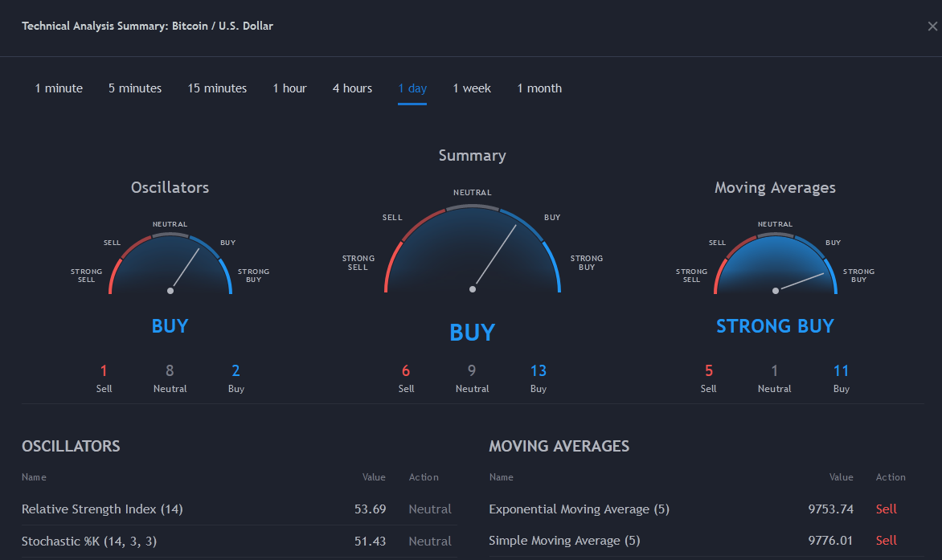Click the Summary sell count of 6
942x560 pixels.
pos(406,370)
